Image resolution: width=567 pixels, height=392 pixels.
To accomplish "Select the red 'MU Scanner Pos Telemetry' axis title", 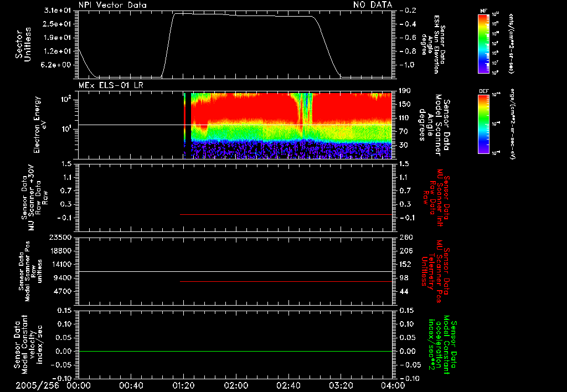I will [436, 271].
